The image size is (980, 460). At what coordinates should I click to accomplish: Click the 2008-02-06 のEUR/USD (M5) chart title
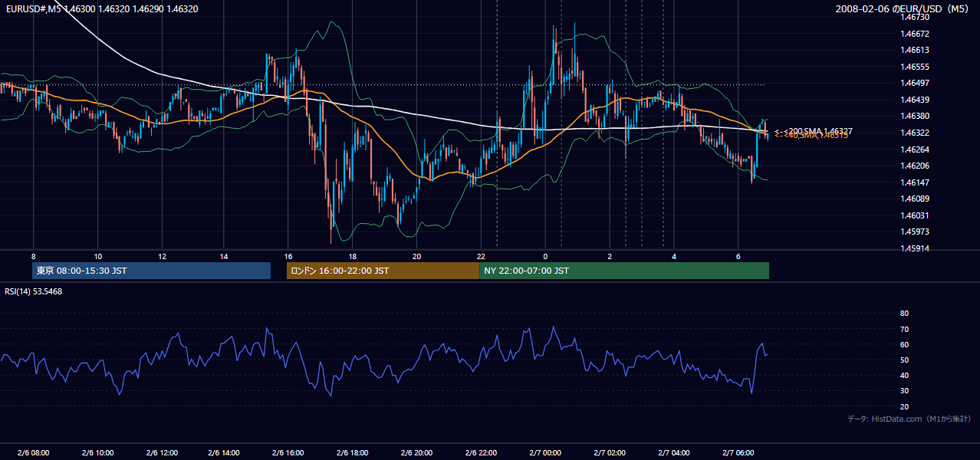point(903,9)
